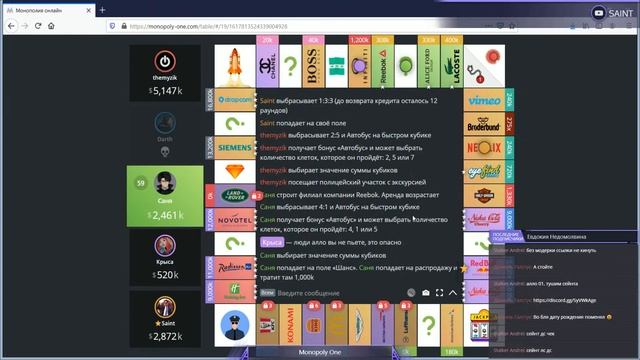Screen dimensions: 640x360
Task: Close the Монополия онлайн browser tab
Action: (x=89, y=10)
